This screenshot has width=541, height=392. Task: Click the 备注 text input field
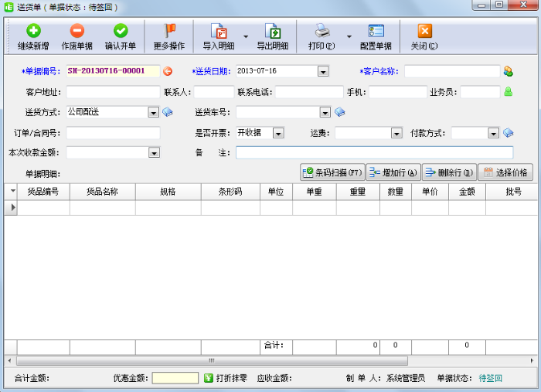point(374,152)
